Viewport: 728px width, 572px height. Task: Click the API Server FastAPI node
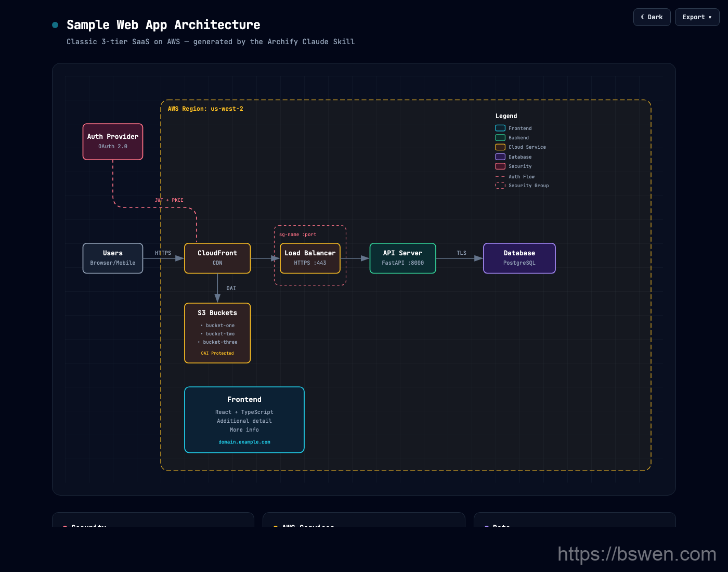click(402, 258)
